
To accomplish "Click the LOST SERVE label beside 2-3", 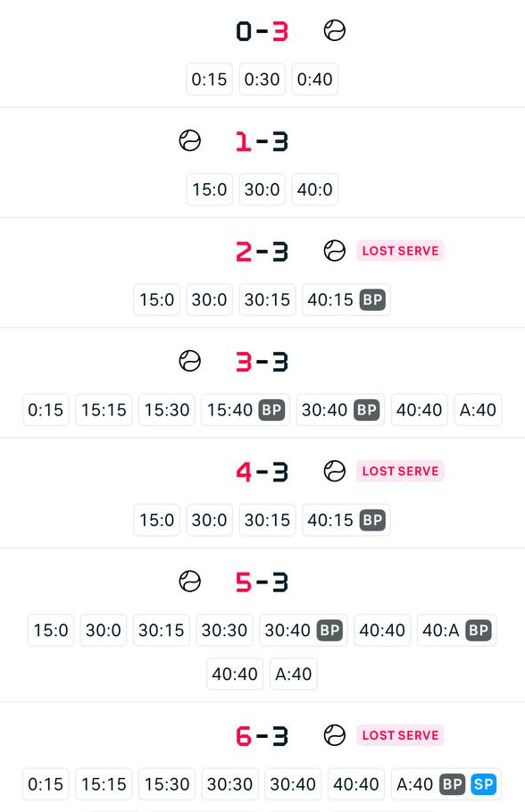I will pos(400,251).
